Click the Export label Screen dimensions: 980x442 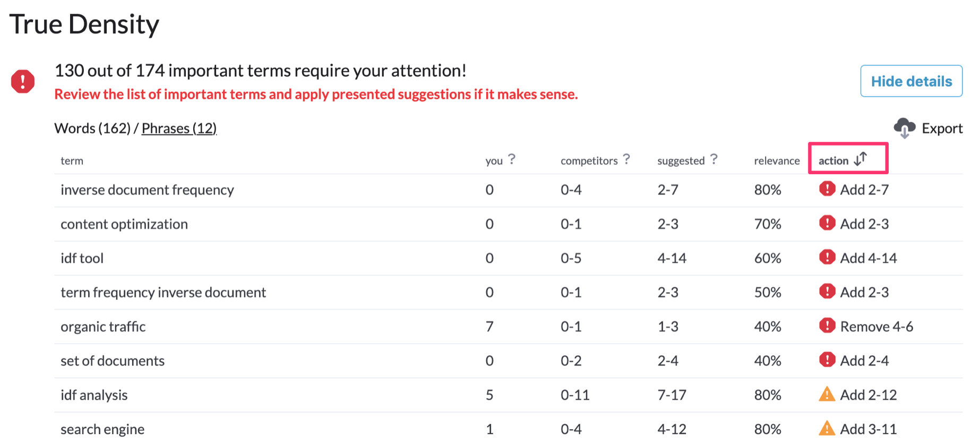pyautogui.click(x=942, y=129)
